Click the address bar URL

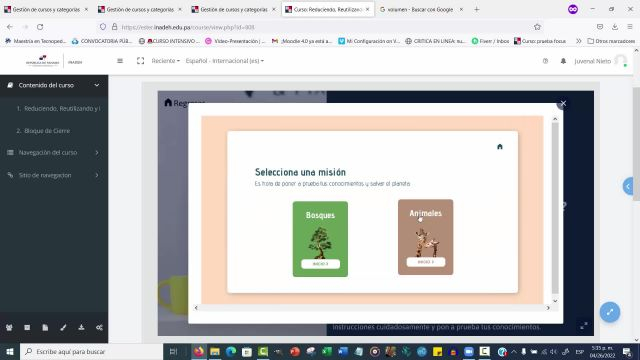[188, 27]
